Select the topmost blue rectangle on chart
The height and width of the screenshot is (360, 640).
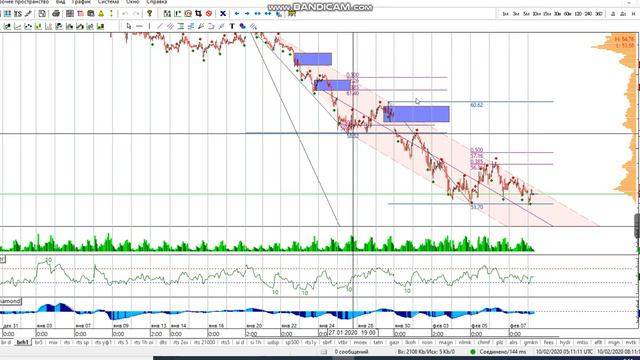(x=313, y=59)
